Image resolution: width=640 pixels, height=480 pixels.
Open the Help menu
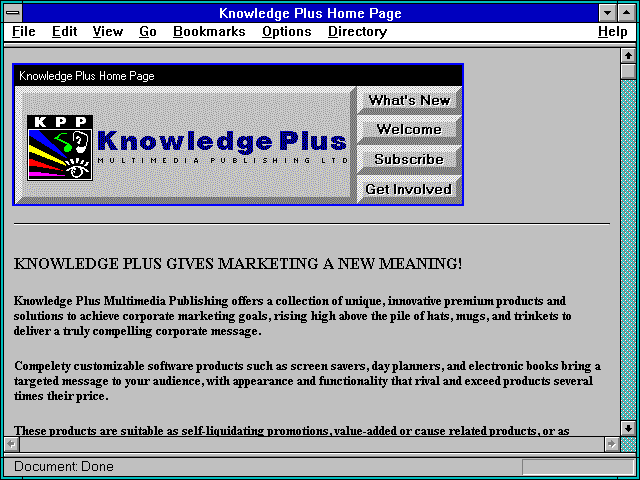click(x=612, y=32)
